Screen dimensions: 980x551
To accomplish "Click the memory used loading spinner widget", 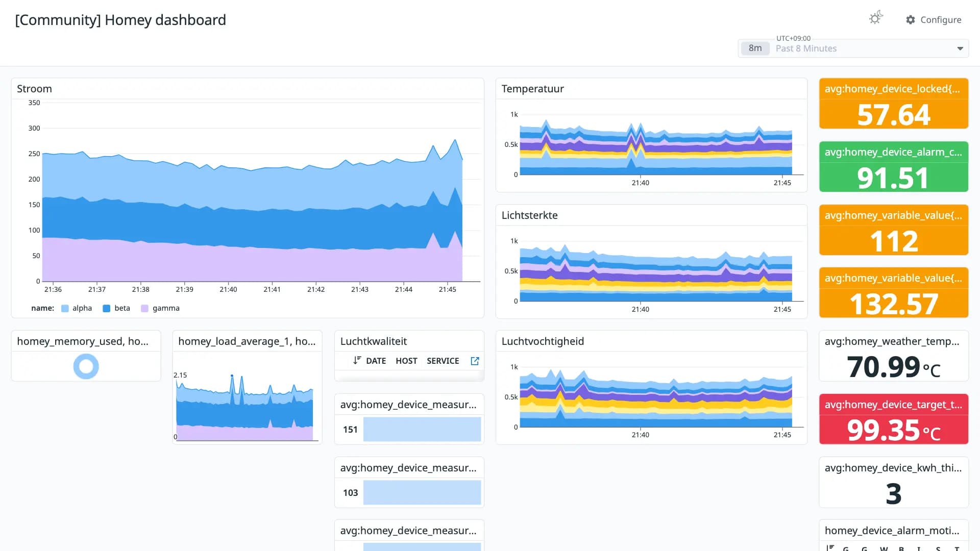I will pyautogui.click(x=86, y=366).
